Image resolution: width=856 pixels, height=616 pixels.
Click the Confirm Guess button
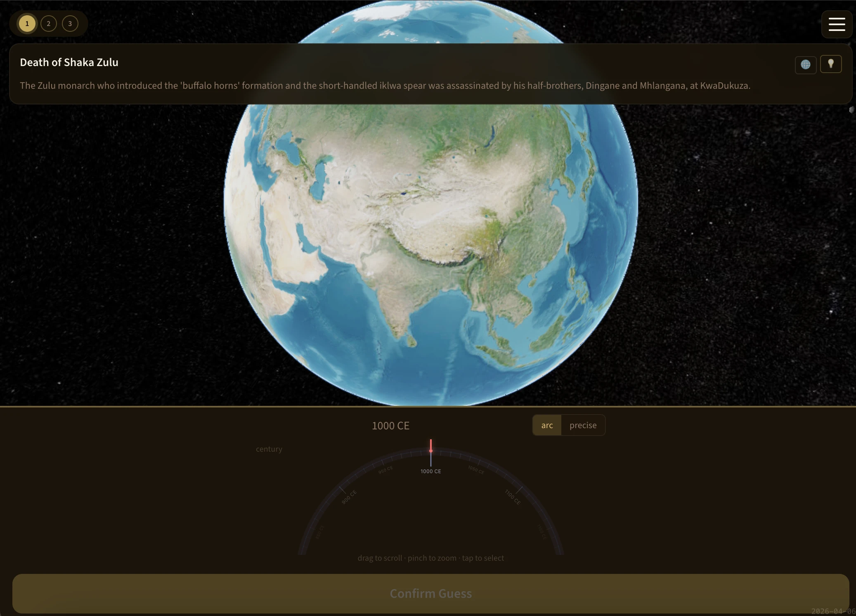(430, 593)
